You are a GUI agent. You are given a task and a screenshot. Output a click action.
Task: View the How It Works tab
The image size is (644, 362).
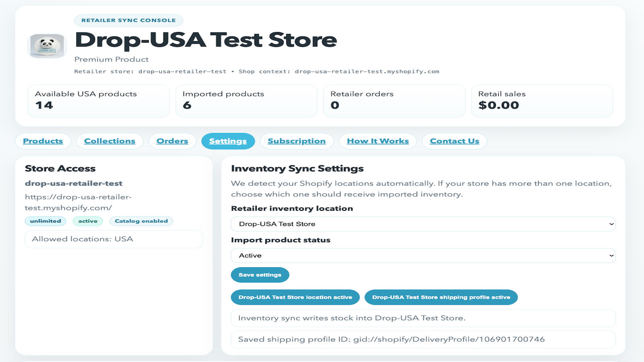(378, 141)
